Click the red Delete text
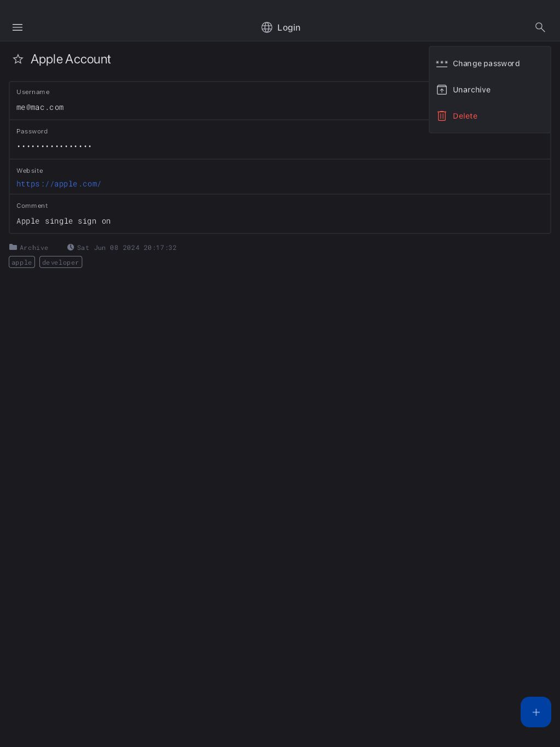 465,116
